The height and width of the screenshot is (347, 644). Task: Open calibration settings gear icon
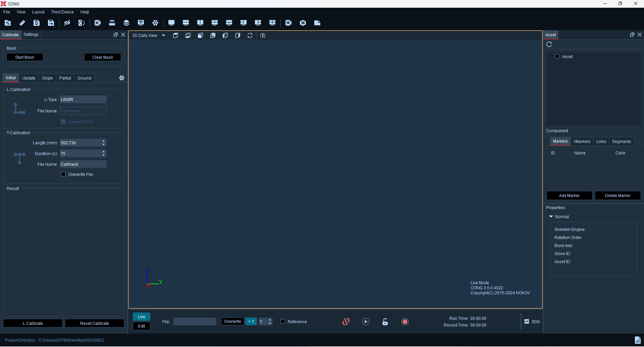click(x=122, y=78)
